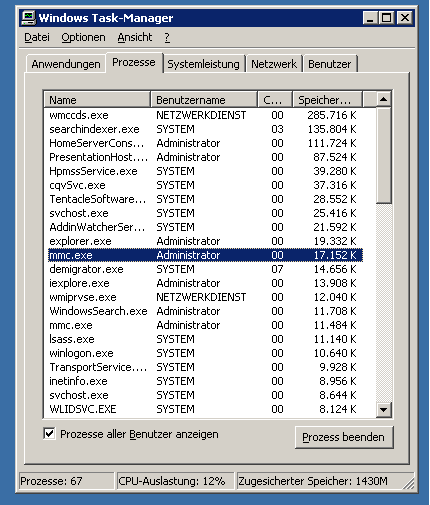Select the wmccds.exe process row
The image size is (430, 505).
(205, 115)
